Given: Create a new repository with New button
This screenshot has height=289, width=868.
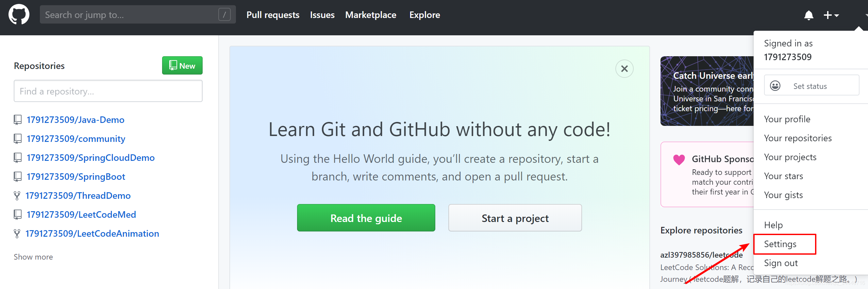Looking at the screenshot, I should click(182, 65).
